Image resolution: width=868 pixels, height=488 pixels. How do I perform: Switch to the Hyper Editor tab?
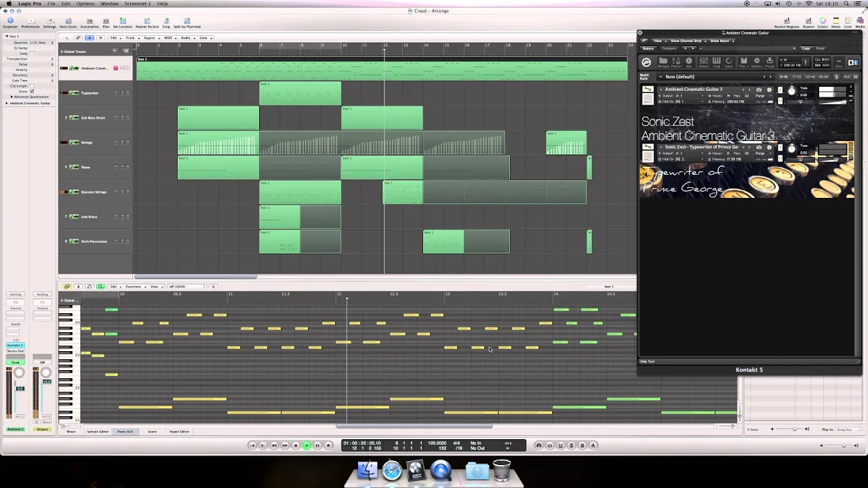point(179,432)
